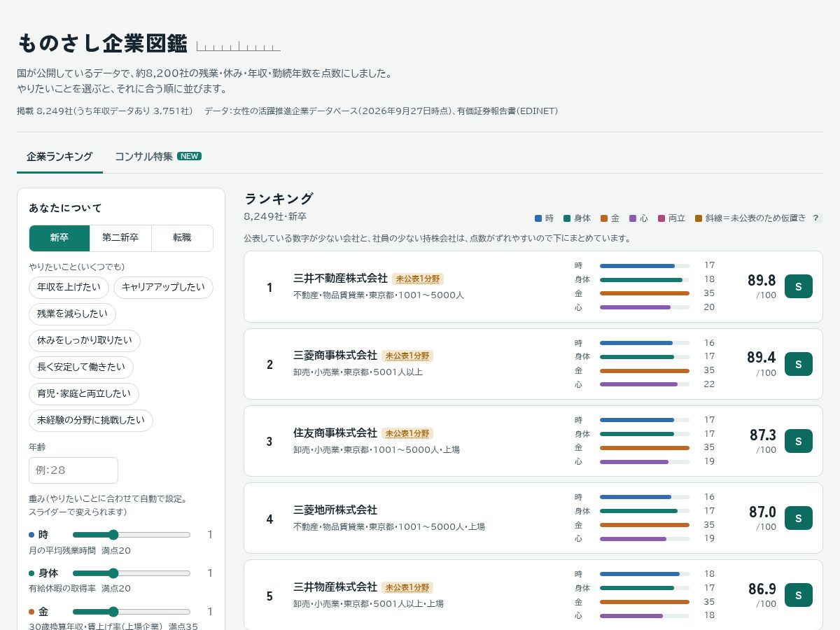Click the 心 purple legend swatch
Image resolution: width=840 pixels, height=630 pixels.
[x=633, y=218]
